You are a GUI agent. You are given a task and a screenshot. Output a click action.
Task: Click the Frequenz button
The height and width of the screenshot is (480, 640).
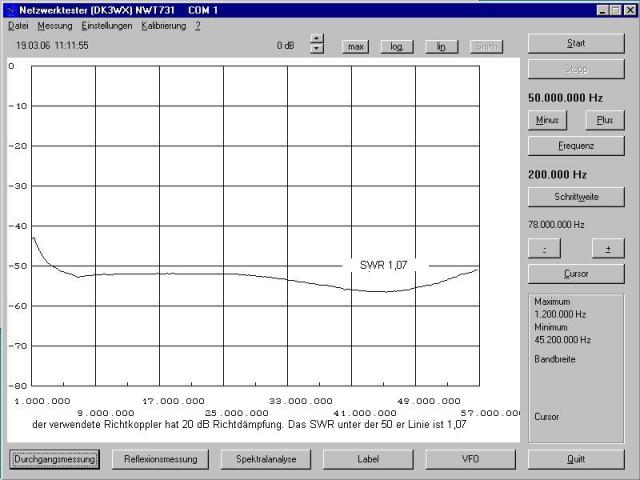point(576,146)
